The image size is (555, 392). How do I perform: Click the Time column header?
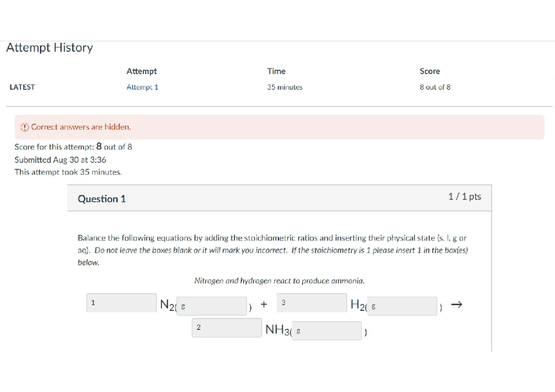(276, 71)
